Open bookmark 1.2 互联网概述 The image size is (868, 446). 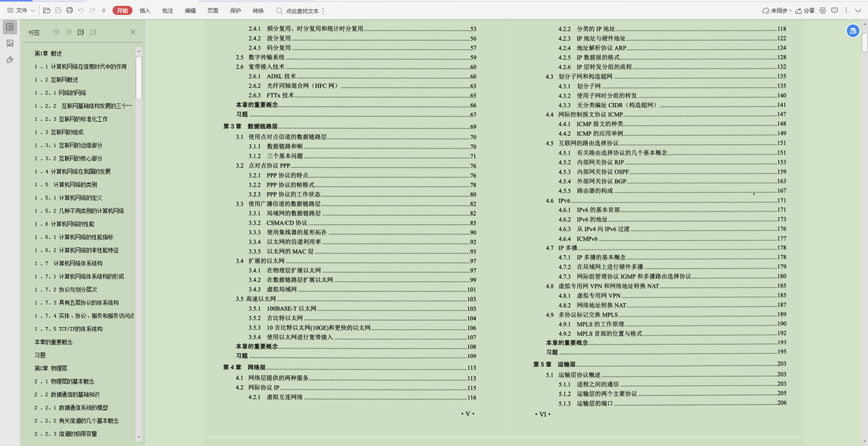pyautogui.click(x=57, y=80)
